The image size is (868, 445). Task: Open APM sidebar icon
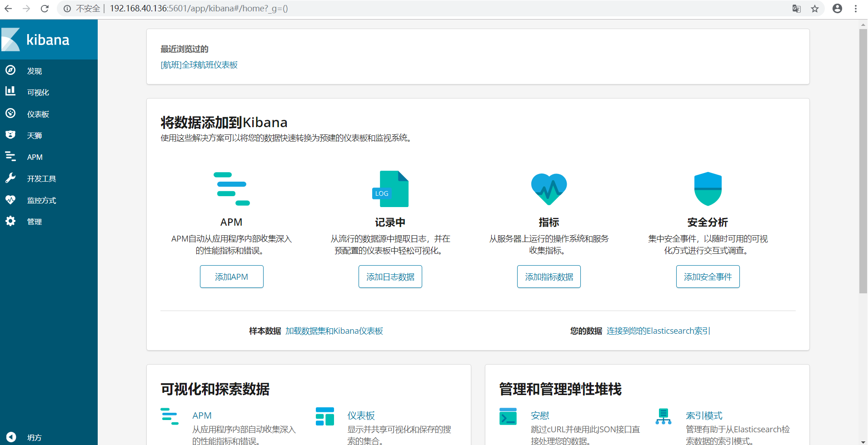point(10,156)
